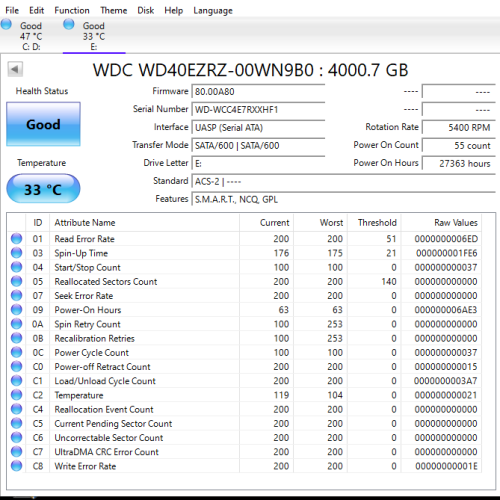
Task: Click status orb for Seek Error Rate
Action: coord(16,295)
